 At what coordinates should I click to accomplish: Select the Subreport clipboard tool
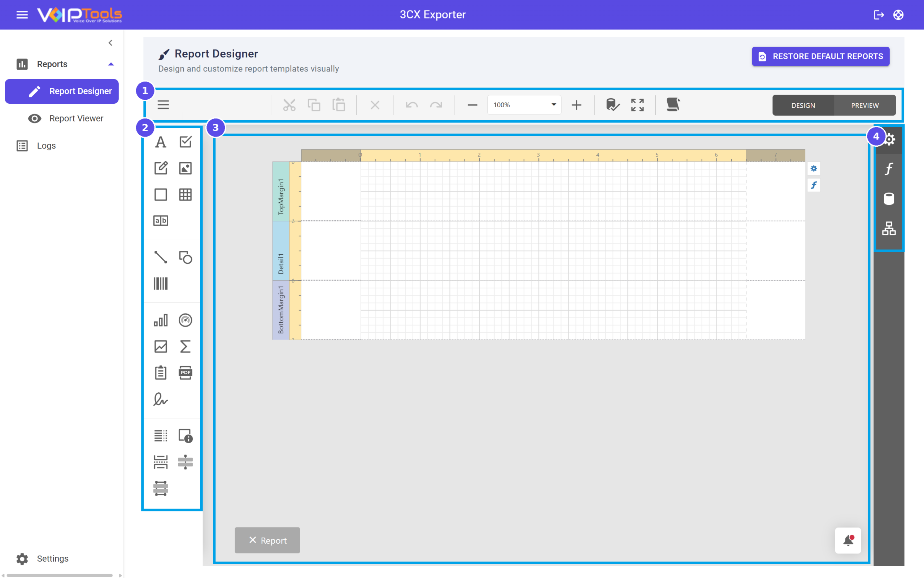(x=161, y=372)
